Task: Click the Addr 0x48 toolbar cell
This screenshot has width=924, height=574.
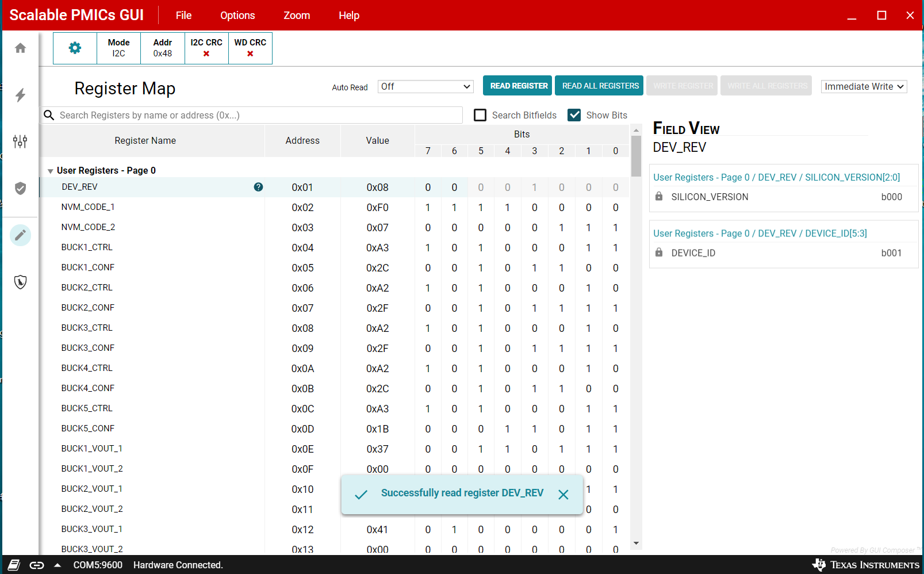Action: (163, 48)
